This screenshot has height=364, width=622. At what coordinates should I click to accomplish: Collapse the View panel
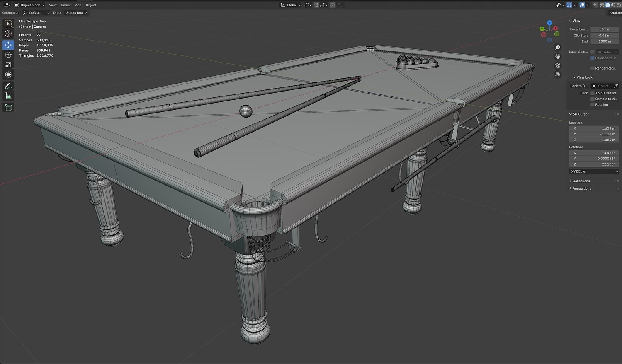pos(575,21)
